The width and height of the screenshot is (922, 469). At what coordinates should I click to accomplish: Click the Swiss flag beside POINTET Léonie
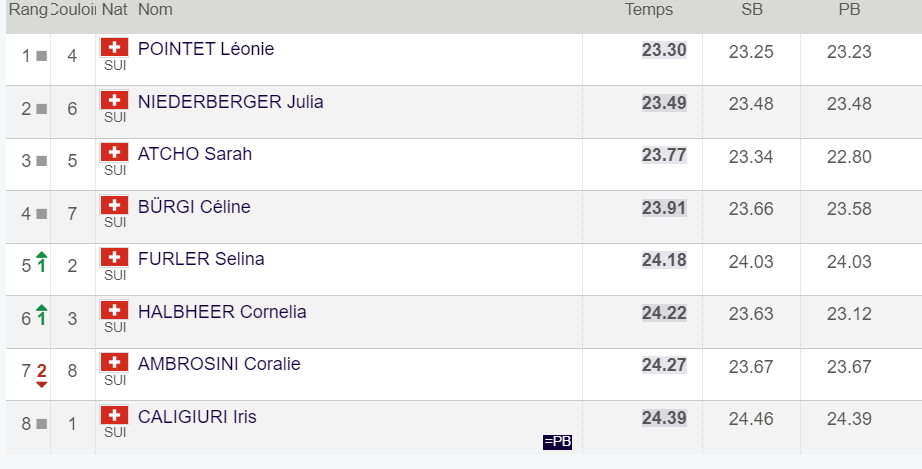pos(115,47)
